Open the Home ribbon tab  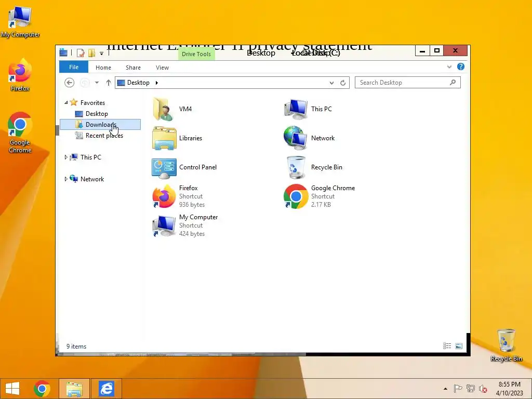103,68
